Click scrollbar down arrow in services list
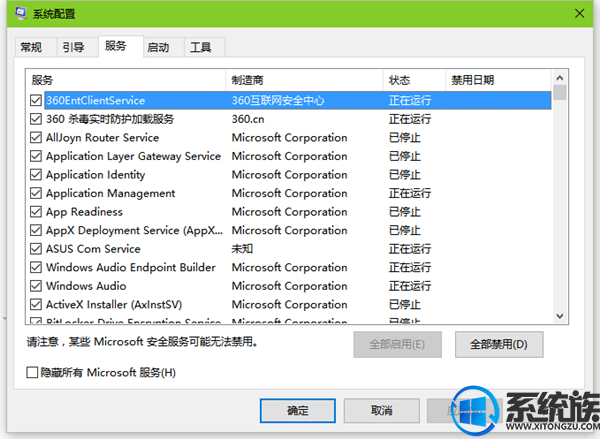The height and width of the screenshot is (439, 600). [x=560, y=316]
